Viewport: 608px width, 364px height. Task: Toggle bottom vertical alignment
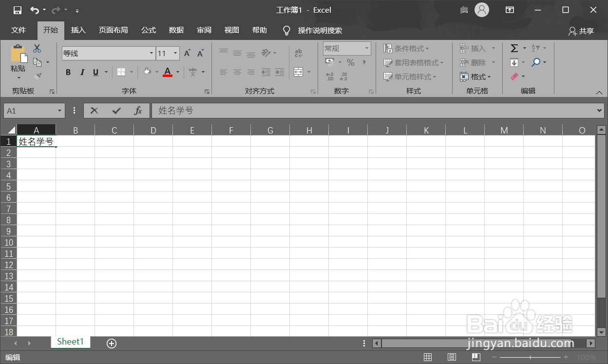pyautogui.click(x=251, y=55)
